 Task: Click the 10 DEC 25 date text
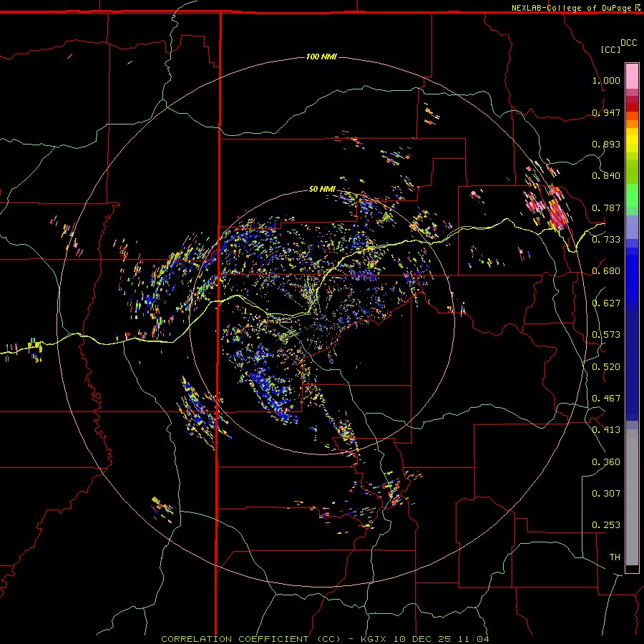point(421,639)
